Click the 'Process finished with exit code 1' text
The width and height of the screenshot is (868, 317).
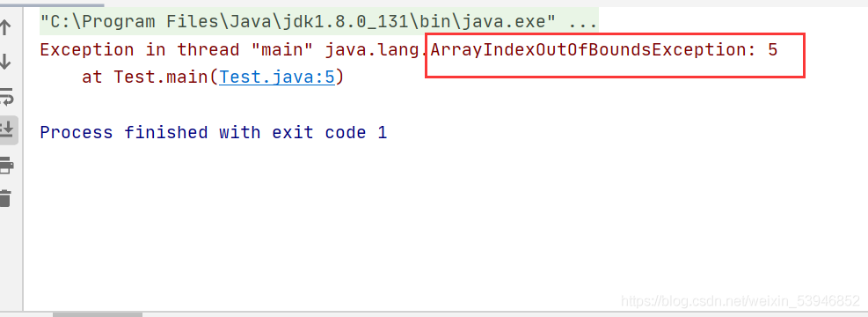click(x=213, y=132)
